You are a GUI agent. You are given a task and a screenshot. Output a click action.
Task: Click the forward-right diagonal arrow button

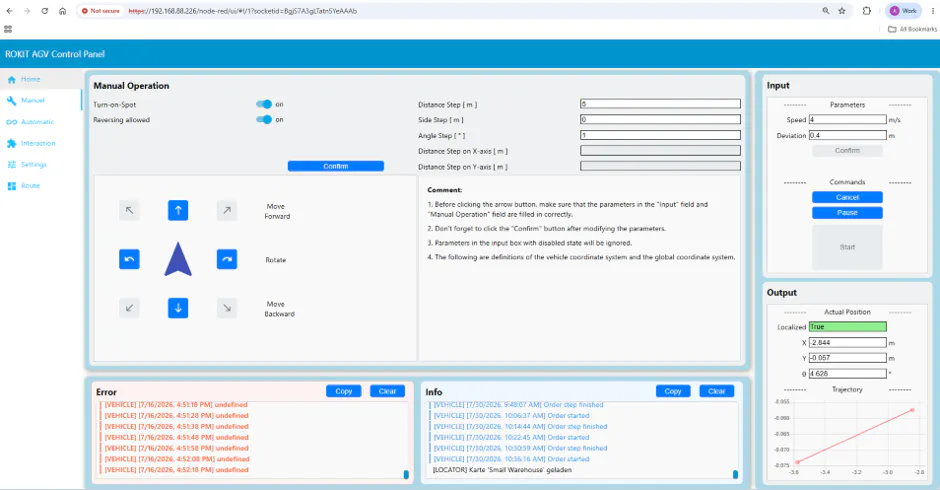[x=227, y=211]
